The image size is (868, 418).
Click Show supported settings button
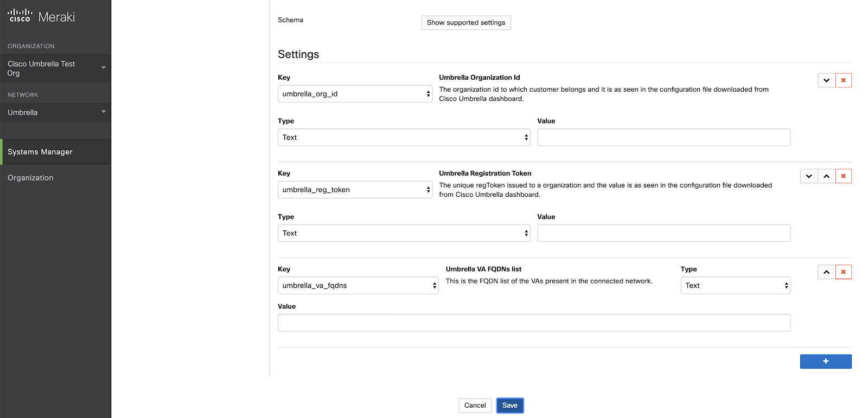(x=466, y=23)
